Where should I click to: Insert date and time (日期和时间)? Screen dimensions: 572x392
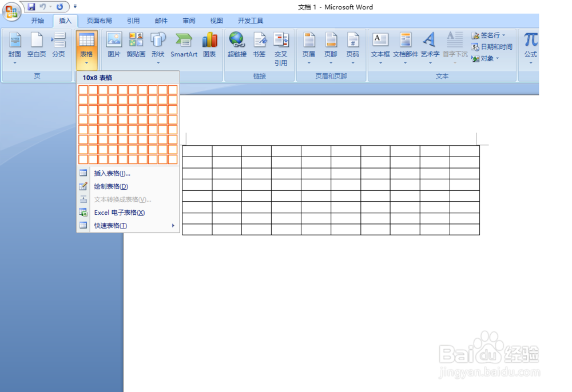(x=492, y=47)
